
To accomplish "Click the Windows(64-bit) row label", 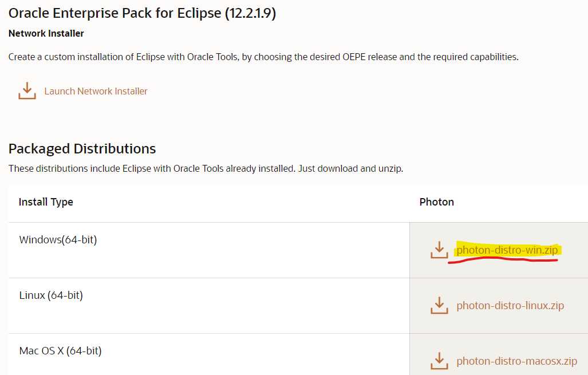I will [x=58, y=239].
